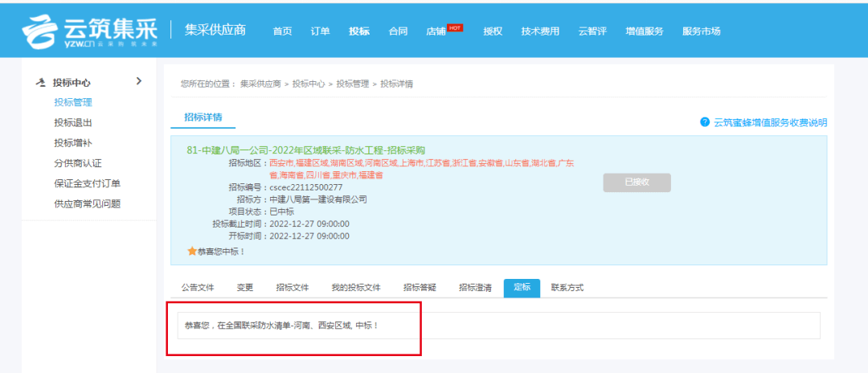Click the star icon beside 恭喜您中标
The image size is (868, 373).
click(x=191, y=252)
